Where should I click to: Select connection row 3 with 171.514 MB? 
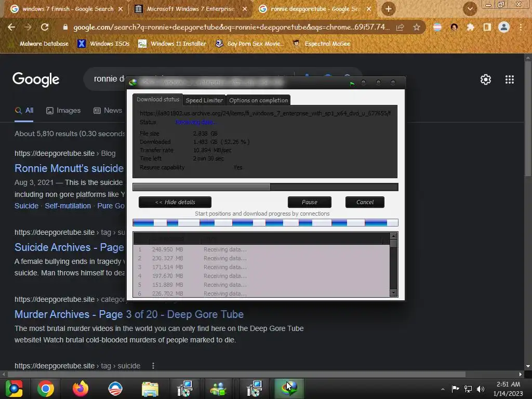click(262, 267)
